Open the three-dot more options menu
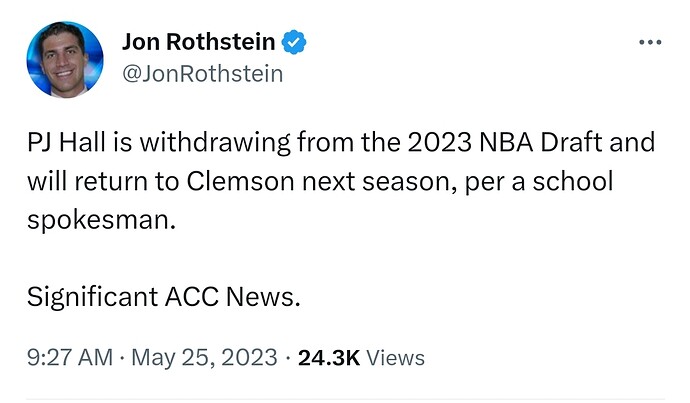The image size is (690, 403). point(649,43)
